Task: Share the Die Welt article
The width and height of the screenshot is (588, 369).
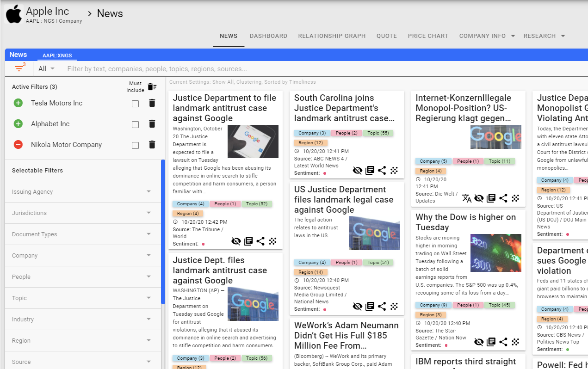Action: (503, 198)
